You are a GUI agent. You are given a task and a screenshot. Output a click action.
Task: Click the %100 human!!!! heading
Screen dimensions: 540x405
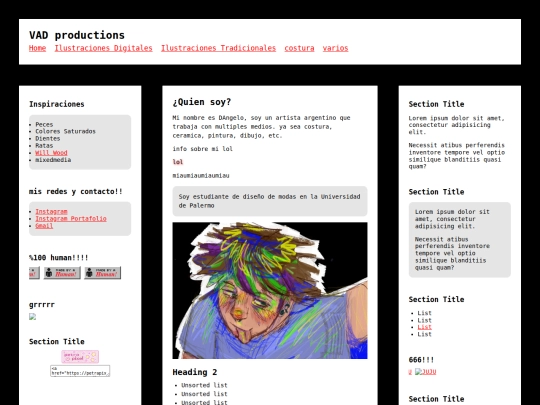click(59, 258)
